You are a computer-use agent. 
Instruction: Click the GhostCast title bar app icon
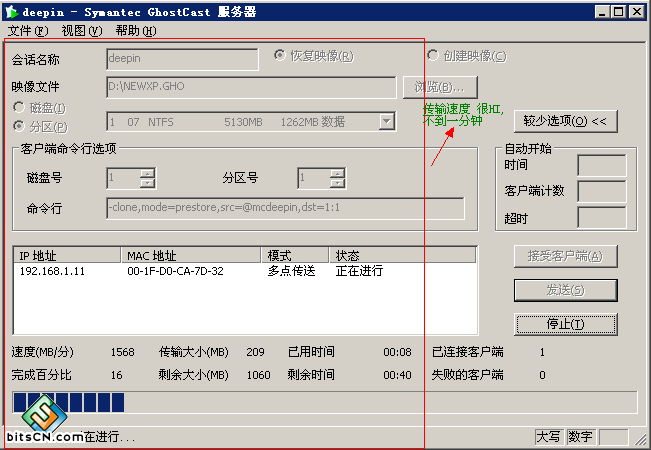coord(11,12)
